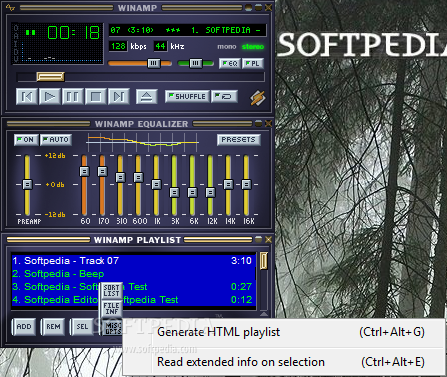This screenshot has width=447, height=377.
Task: Toggle Shuffle mode
Action: coord(187,96)
